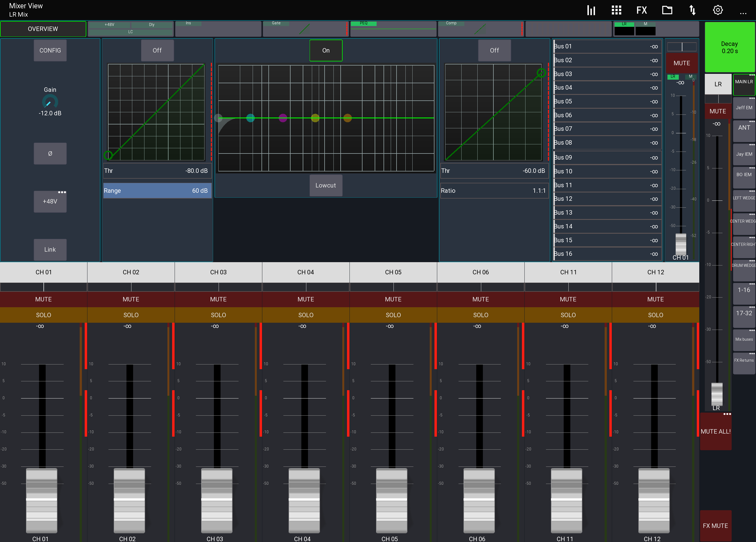Image resolution: width=756 pixels, height=542 pixels.
Task: Open the metering icon in top toolbar
Action: (591, 10)
